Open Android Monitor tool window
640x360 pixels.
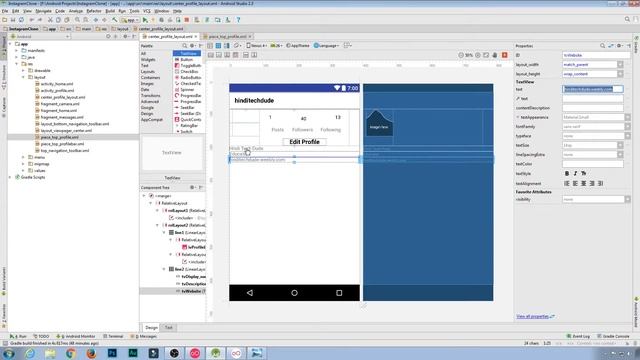[x=76, y=336]
